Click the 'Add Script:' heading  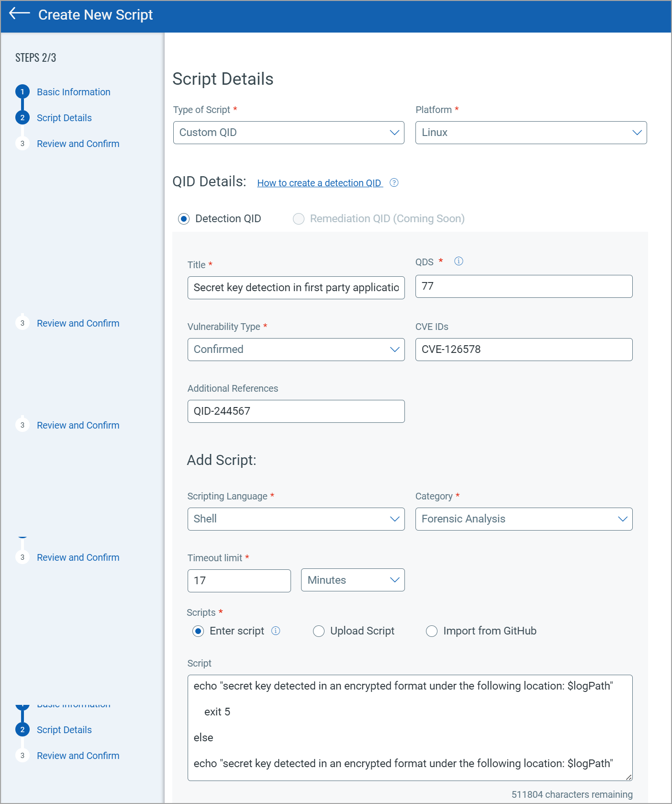point(222,460)
